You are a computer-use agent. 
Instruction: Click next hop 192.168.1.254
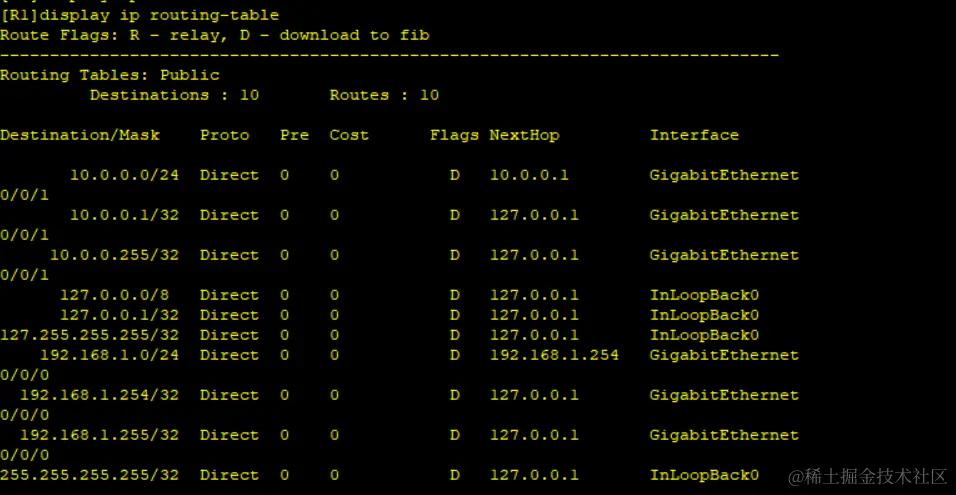click(x=554, y=355)
